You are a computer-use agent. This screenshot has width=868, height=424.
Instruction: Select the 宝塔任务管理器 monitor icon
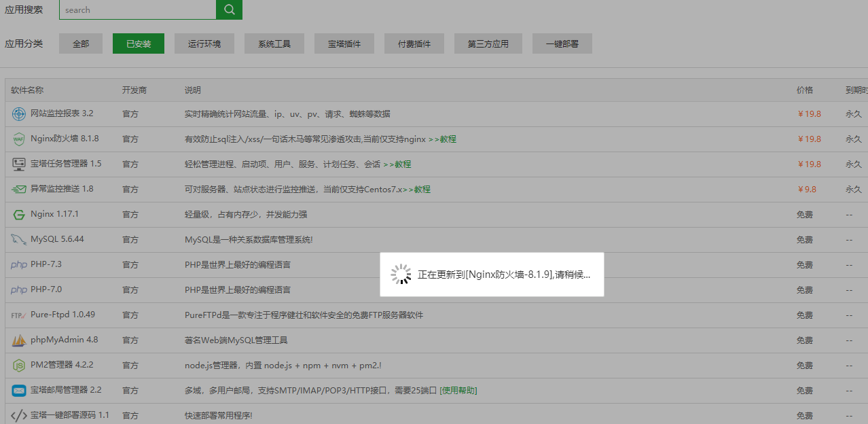19,164
